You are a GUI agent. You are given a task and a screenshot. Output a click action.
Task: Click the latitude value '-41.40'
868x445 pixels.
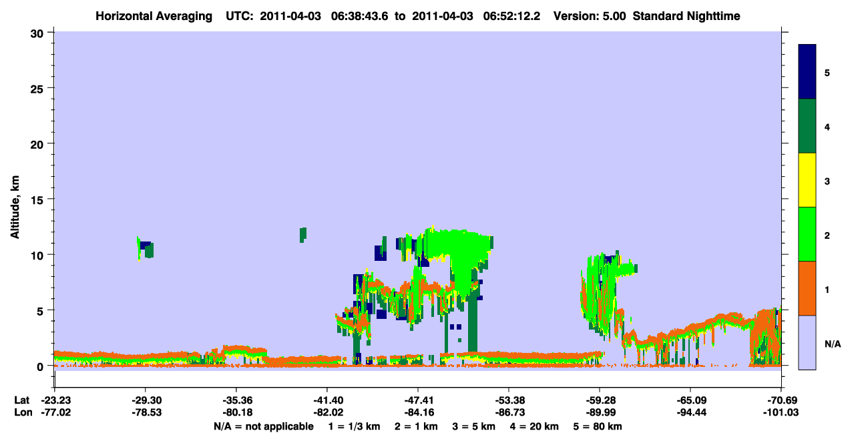[x=327, y=400]
